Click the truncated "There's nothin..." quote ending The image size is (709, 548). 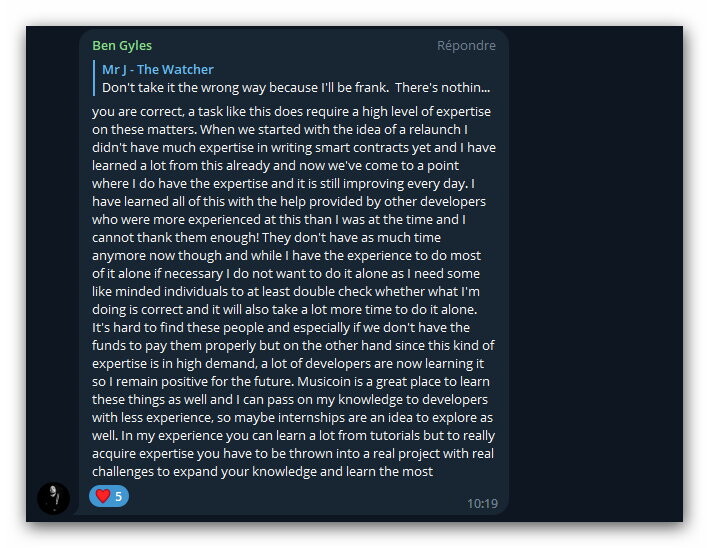point(442,87)
